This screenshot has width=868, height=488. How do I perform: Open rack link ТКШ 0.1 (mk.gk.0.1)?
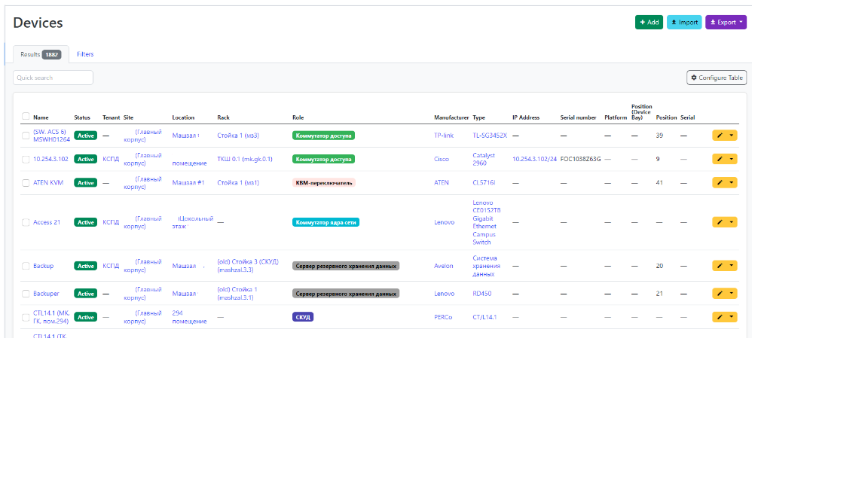[245, 160]
